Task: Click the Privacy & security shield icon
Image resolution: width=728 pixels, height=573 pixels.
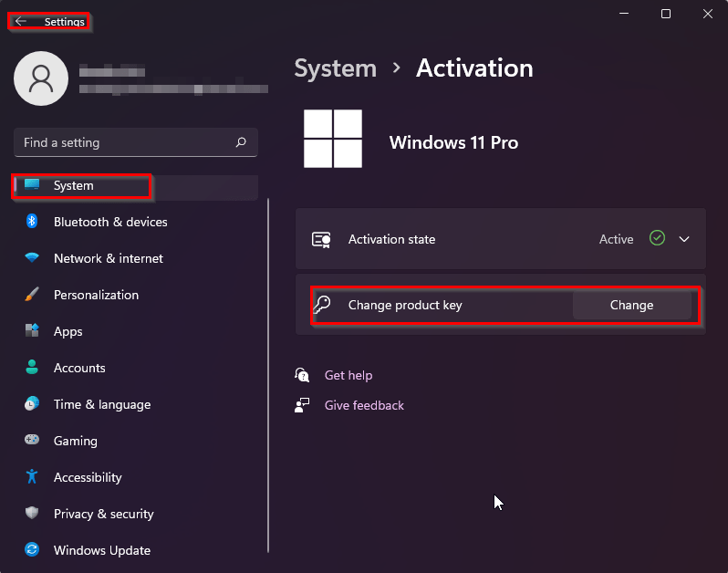Action: coord(32,513)
